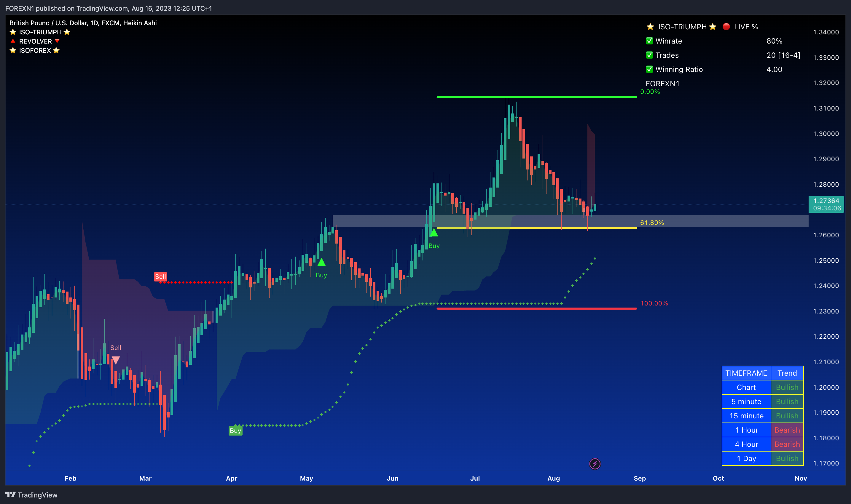This screenshot has width=851, height=504.
Task: Click the green Buy label box near April
Action: pyautogui.click(x=235, y=431)
